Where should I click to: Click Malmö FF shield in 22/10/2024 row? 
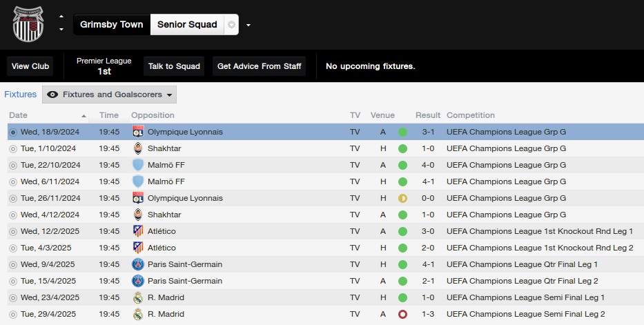coord(138,165)
